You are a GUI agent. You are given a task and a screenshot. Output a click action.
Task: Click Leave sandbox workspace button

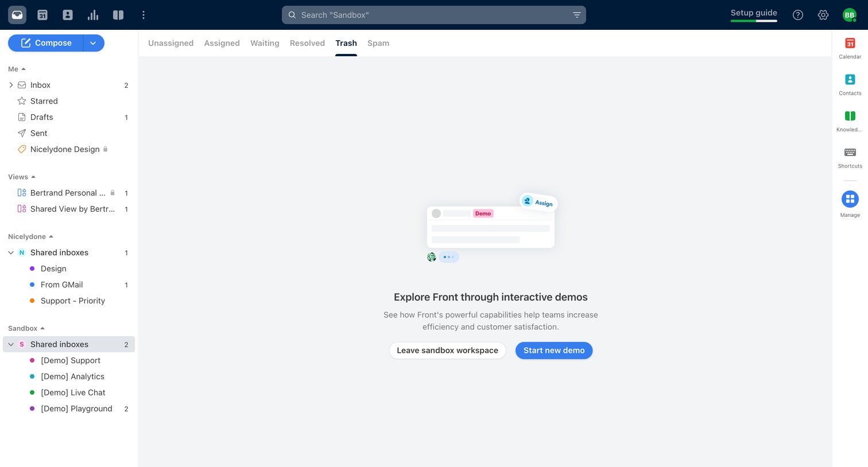pyautogui.click(x=447, y=351)
